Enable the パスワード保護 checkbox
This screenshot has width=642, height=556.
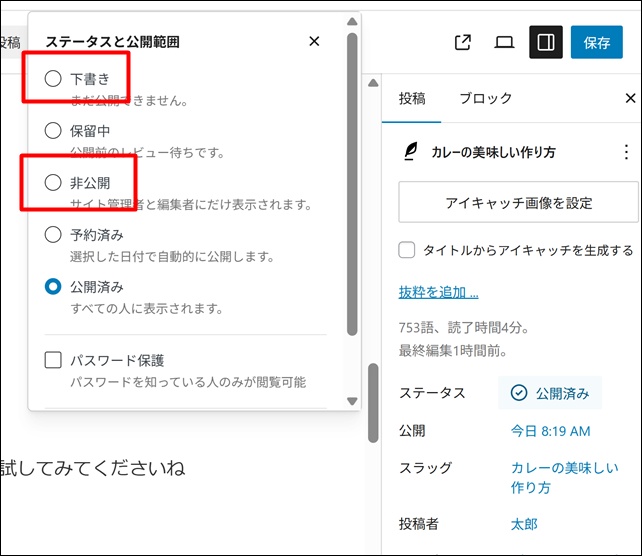point(53,360)
